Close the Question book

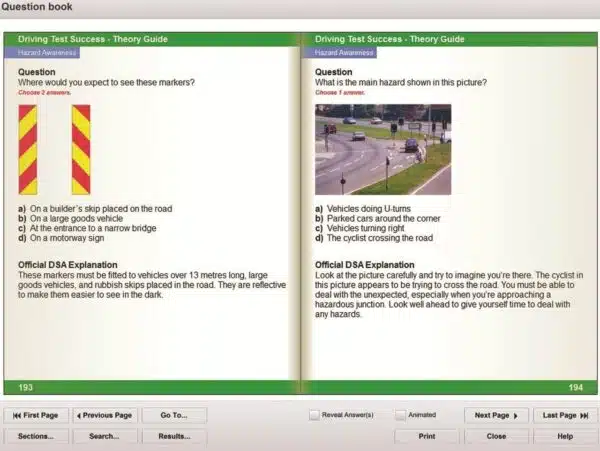[x=496, y=436]
